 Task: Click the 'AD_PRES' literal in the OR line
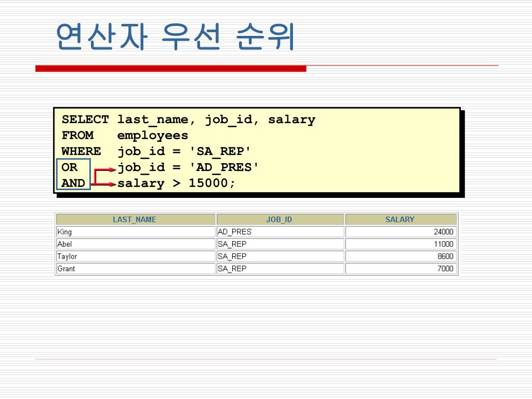click(x=224, y=167)
